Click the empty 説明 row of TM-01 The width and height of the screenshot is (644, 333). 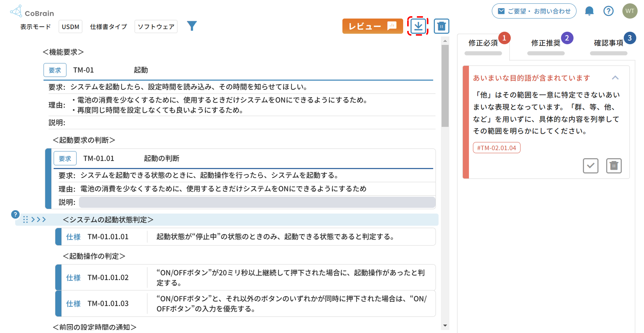click(x=242, y=123)
